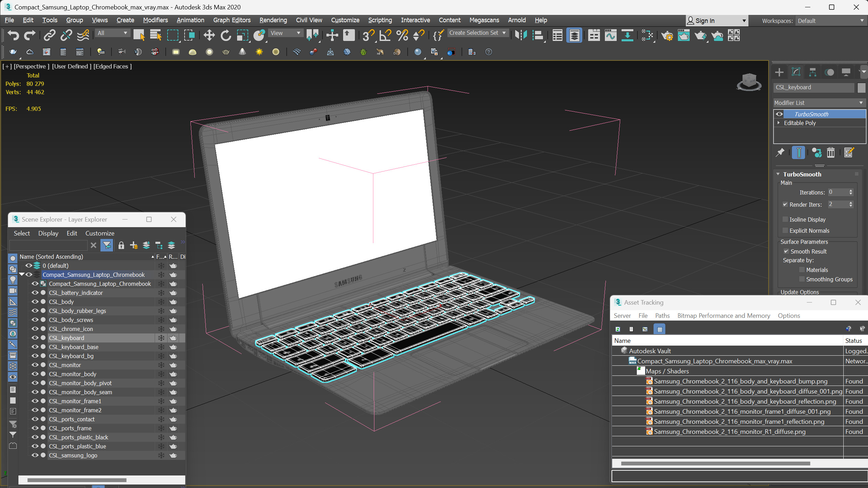868x488 pixels.
Task: Open the Rendering menu
Action: 273,20
